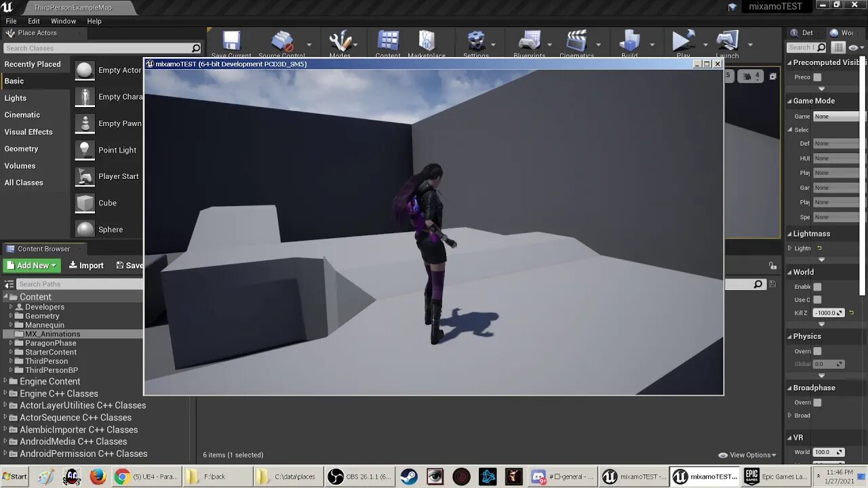The height and width of the screenshot is (488, 868).
Task: Click the Windows Start button
Action: (x=14, y=476)
